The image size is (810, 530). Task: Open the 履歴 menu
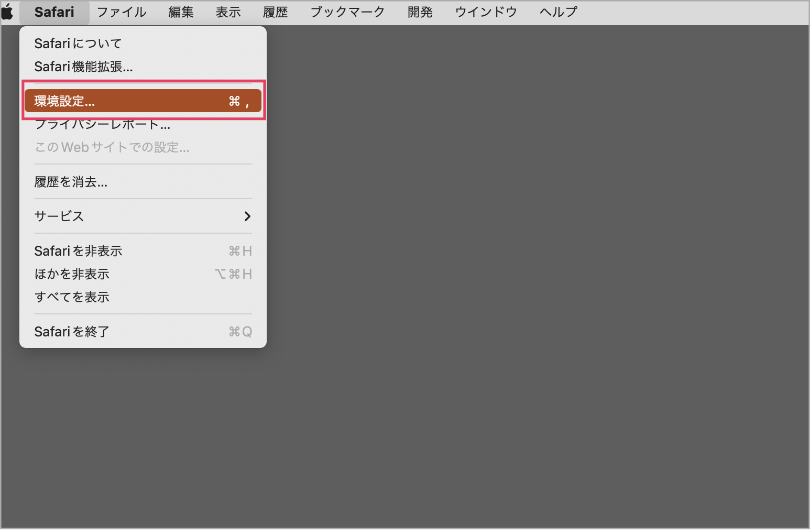pyautogui.click(x=275, y=12)
